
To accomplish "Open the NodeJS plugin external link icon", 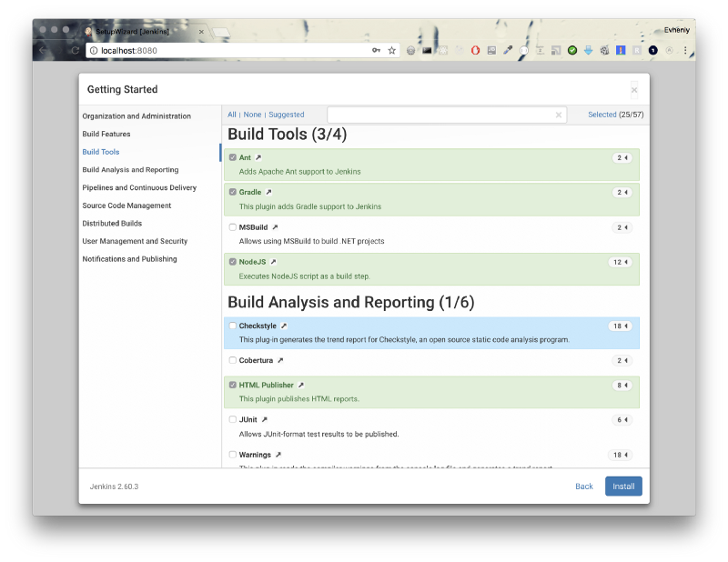I will click(273, 262).
